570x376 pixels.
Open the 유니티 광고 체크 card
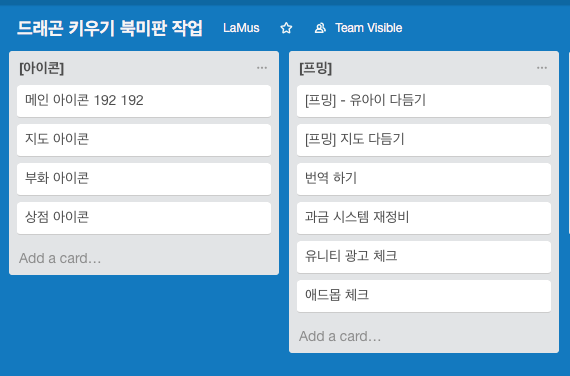[424, 256]
